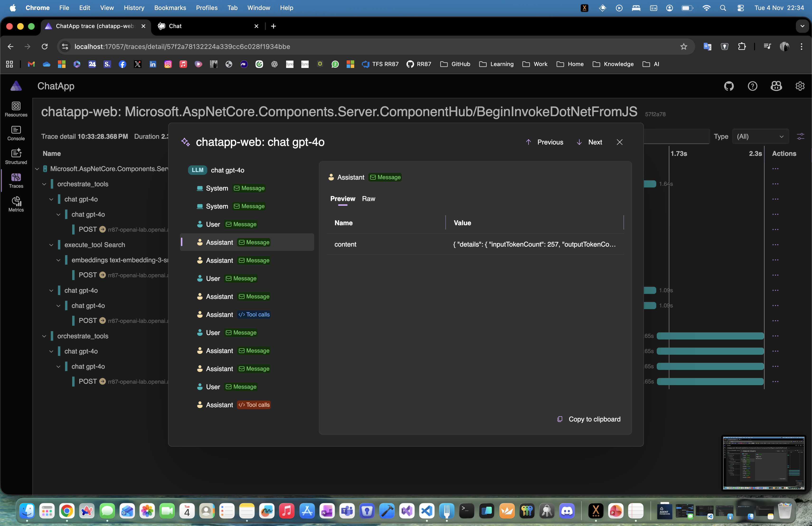Viewport: 812px width, 526px height.
Task: Click the GitHub icon in ChatApp header
Action: click(729, 86)
